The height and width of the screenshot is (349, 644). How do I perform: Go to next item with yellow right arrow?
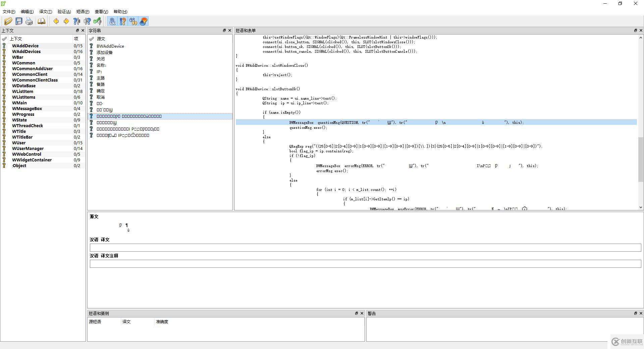click(x=66, y=21)
